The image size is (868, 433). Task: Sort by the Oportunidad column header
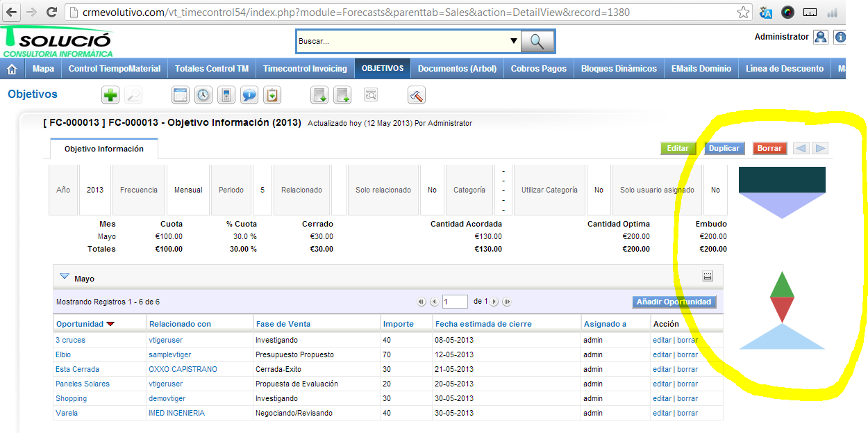coord(79,324)
